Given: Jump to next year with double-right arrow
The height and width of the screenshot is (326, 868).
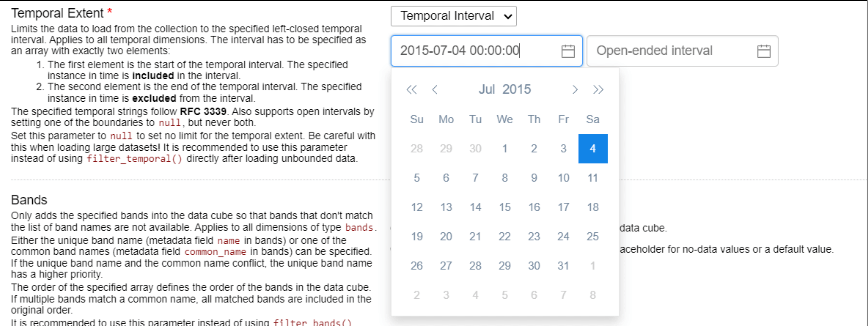Looking at the screenshot, I should pos(598,90).
